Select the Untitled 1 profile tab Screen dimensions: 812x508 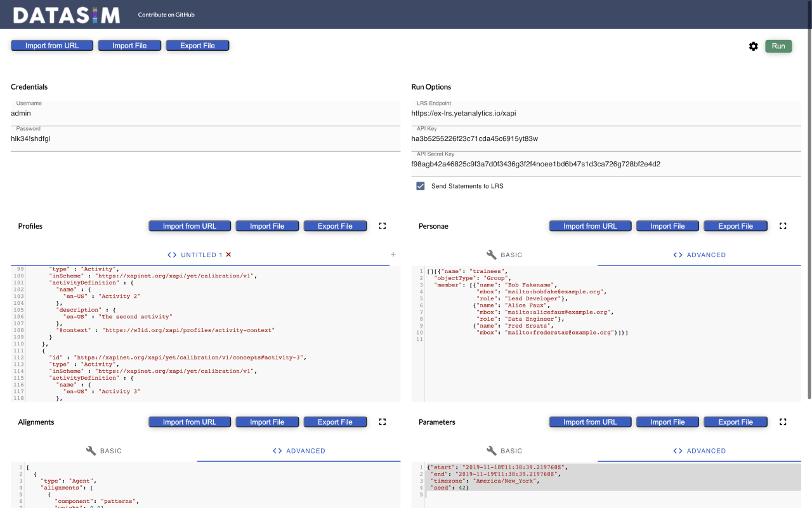(195, 255)
